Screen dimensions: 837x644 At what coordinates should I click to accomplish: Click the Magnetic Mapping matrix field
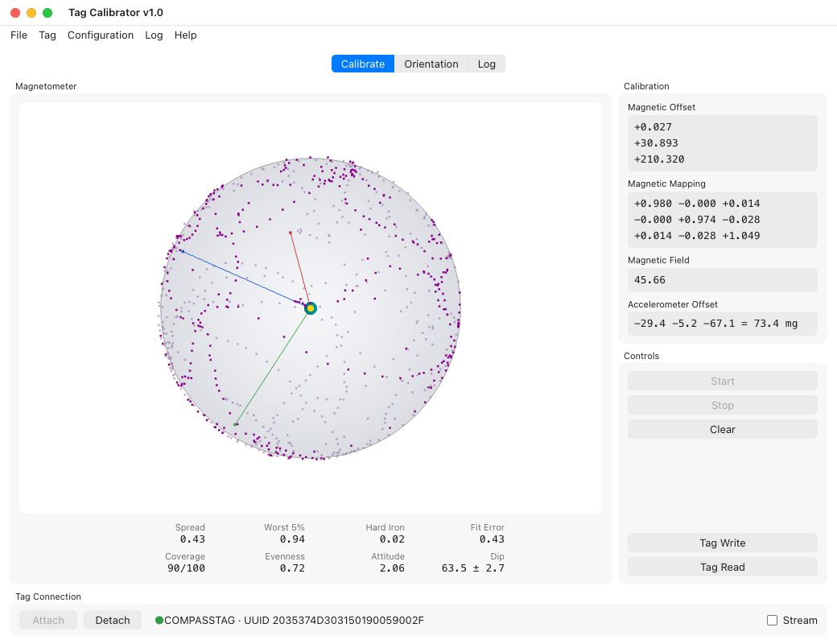pyautogui.click(x=722, y=220)
